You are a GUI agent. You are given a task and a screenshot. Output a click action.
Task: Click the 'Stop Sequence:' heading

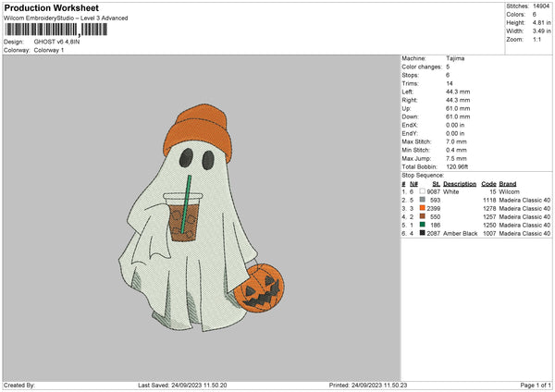(423, 175)
